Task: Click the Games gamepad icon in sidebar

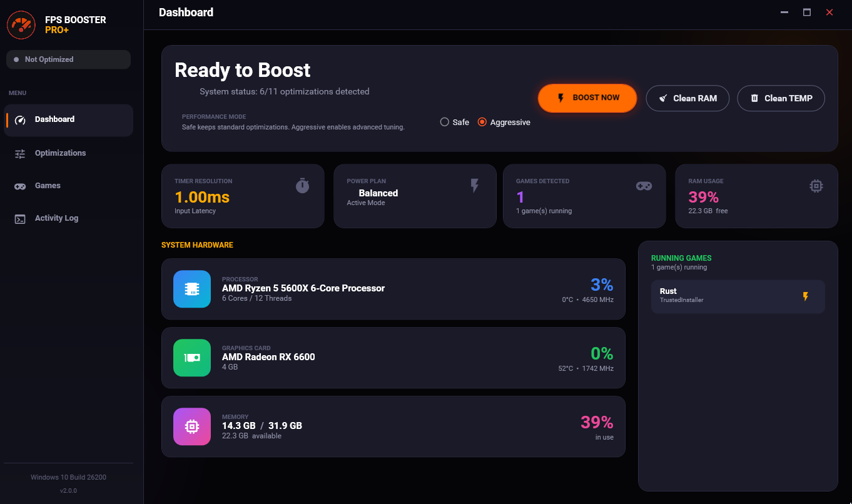Action: pos(20,185)
